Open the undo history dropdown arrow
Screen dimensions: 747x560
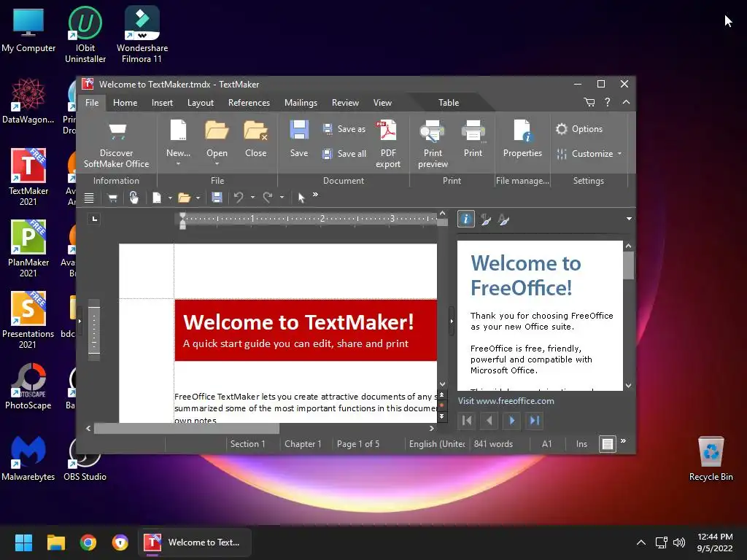(252, 197)
